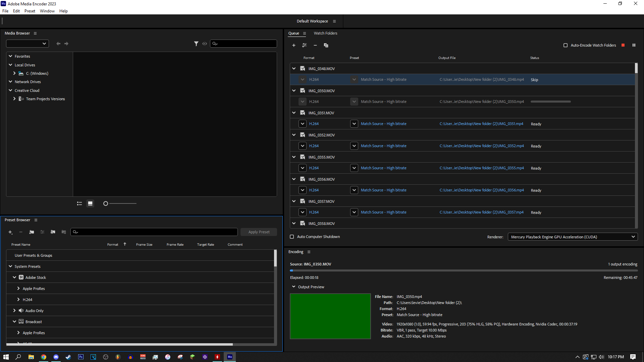Go forward in Media Browser navigation
644x362 pixels.
tap(66, 44)
